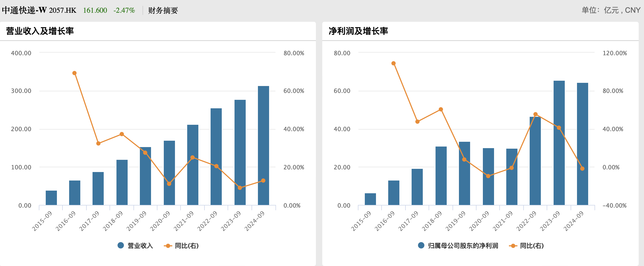Click the 2016-09 net profit growth point
The height and width of the screenshot is (266, 644).
coord(394,63)
